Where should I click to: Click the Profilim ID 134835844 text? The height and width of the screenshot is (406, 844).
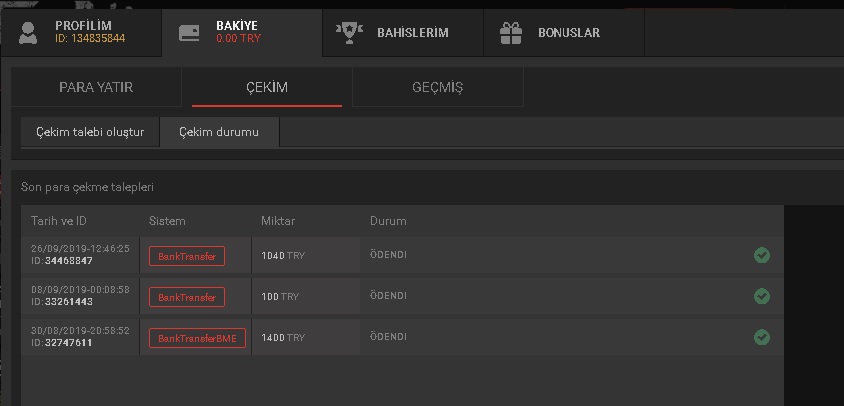(x=90, y=39)
